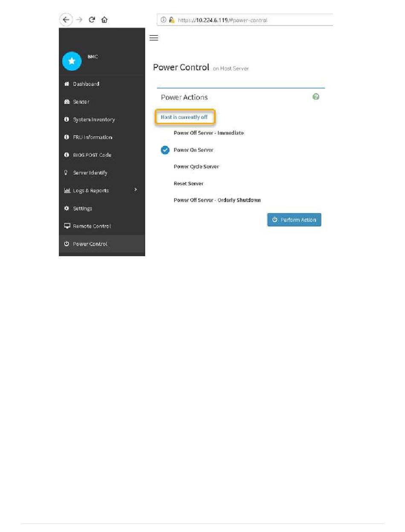Screen dimensions: 405x532
Task: Click the BIOS POST Code info icon
Action: pyautogui.click(x=67, y=155)
